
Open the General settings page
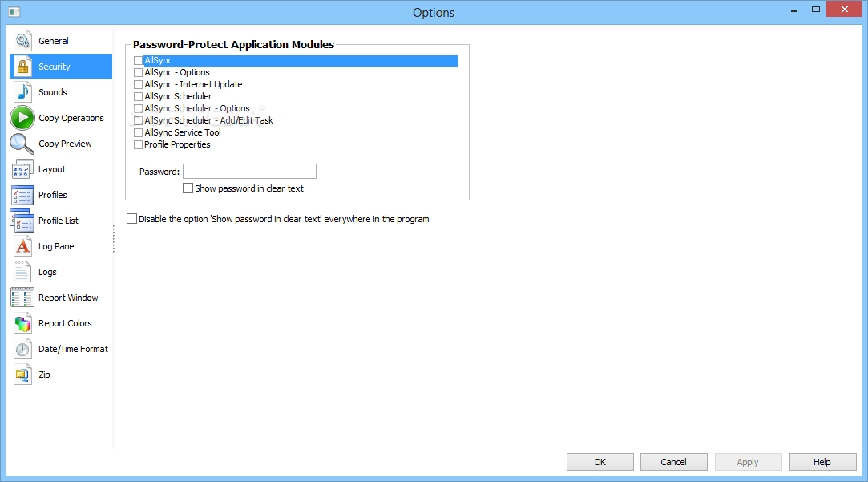(x=54, y=41)
